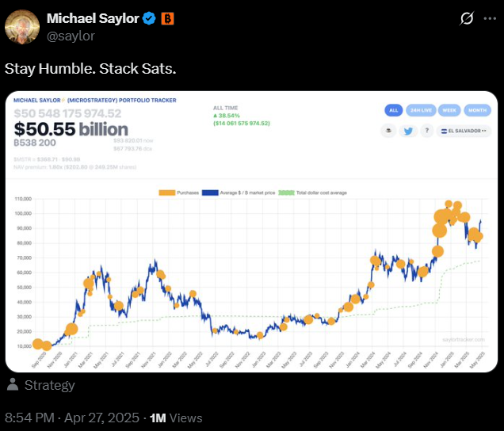The image size is (504, 431).
Task: Select the WEEK time range tab
Action: 449,110
